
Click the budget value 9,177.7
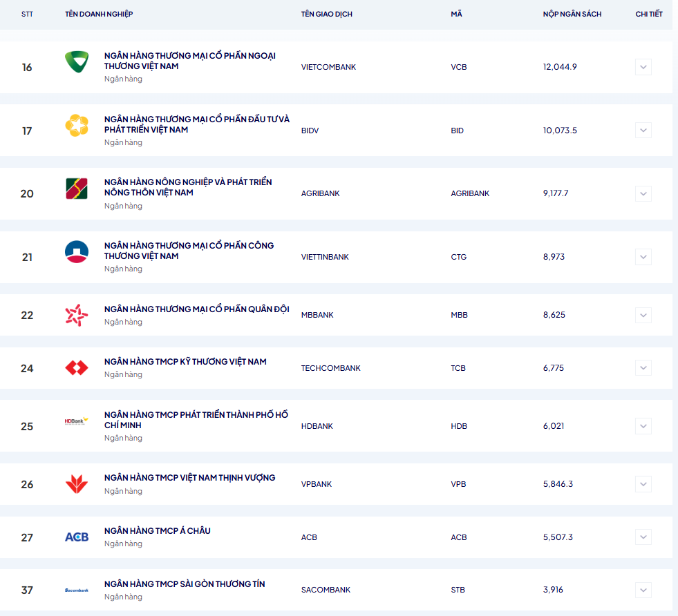coord(556,193)
